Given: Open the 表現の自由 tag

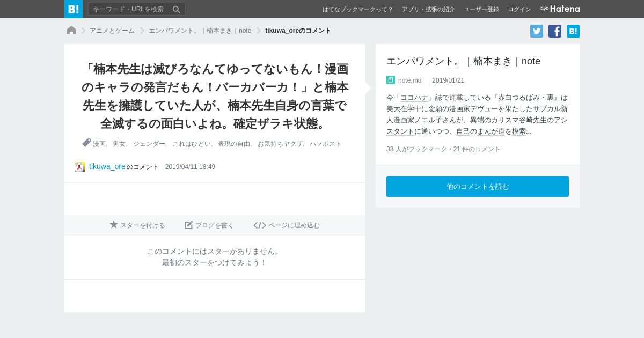Looking at the screenshot, I should click(x=234, y=144).
